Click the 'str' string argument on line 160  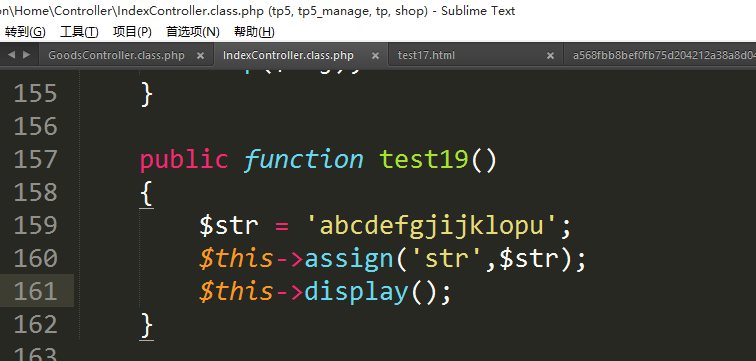[x=447, y=259]
